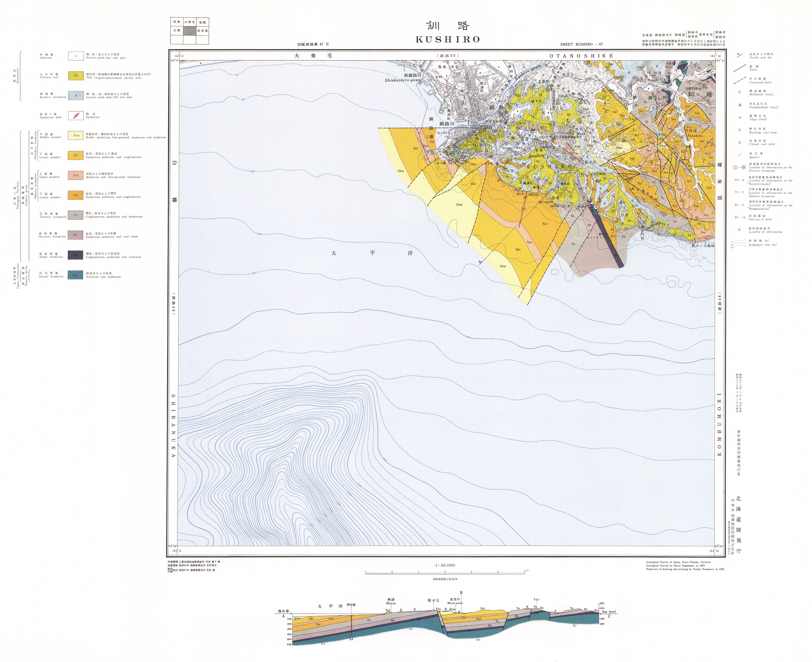Click the KUSHIRO map title
812x662 pixels.
447,39
